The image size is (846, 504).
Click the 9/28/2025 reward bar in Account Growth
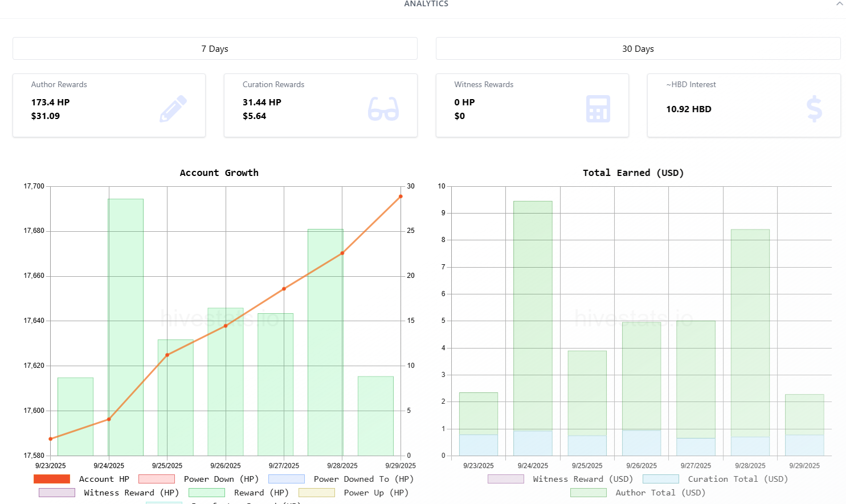(x=325, y=342)
